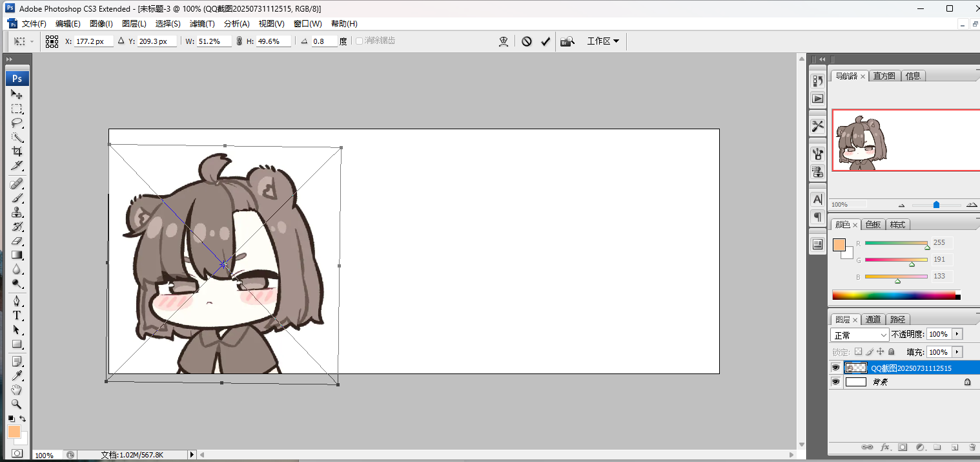Viewport: 980px width, 462px height.
Task: Open the 滤镜(T) menu
Action: tap(202, 24)
